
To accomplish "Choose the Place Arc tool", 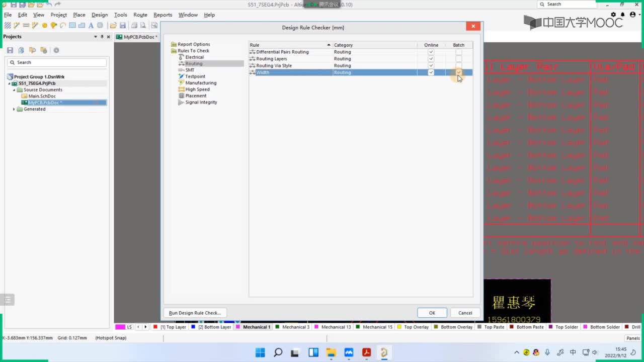I will tap(63, 25).
